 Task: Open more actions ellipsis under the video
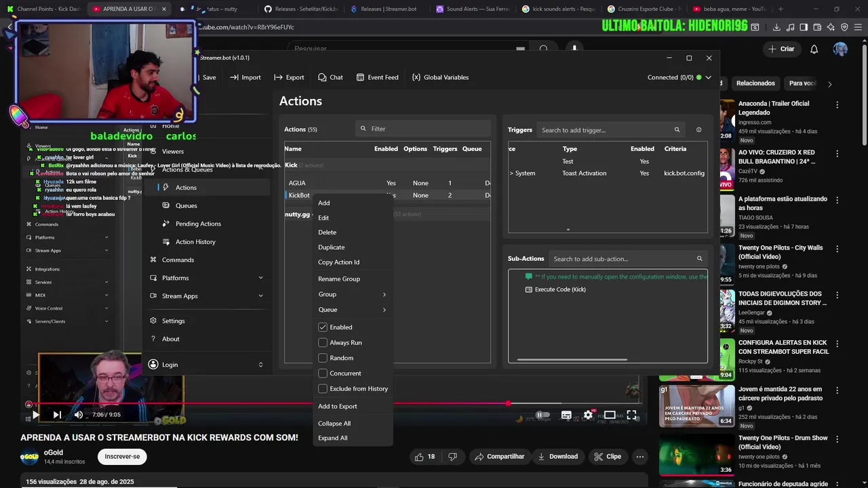[639, 457]
